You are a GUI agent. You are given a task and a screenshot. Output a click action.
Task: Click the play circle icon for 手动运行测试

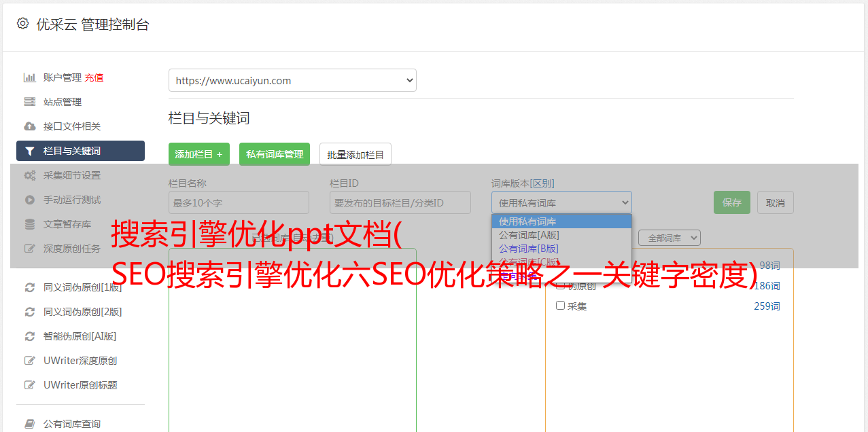click(x=30, y=200)
